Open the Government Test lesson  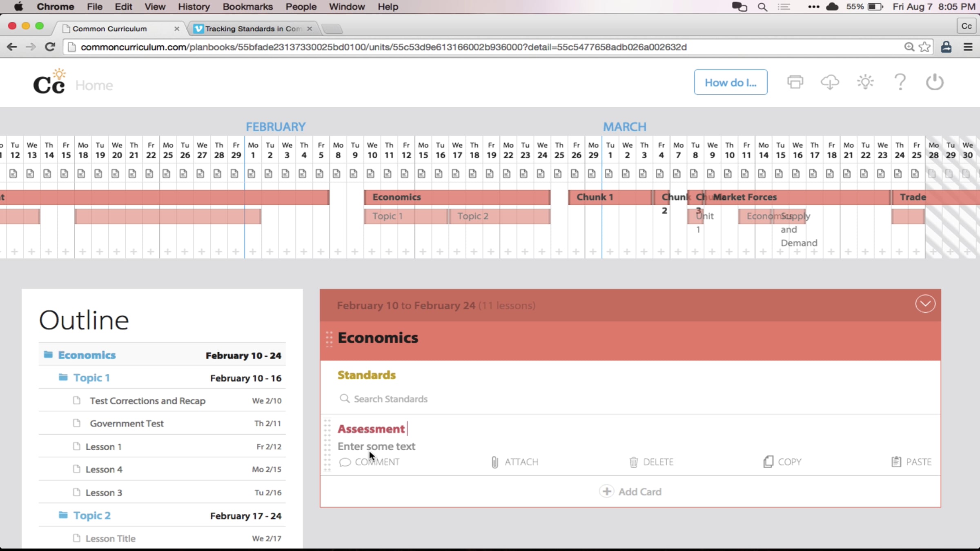[127, 424]
